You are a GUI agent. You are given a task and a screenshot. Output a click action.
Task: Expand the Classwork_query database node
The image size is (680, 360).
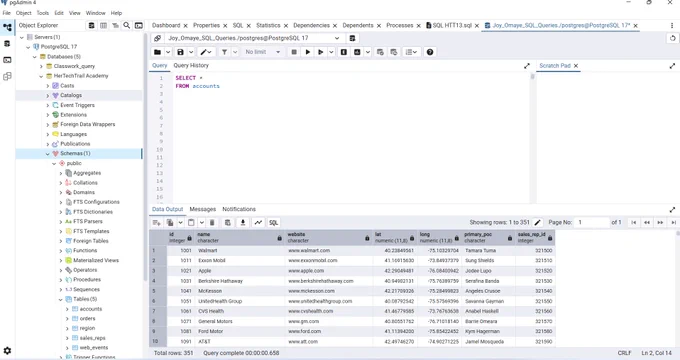click(41, 66)
